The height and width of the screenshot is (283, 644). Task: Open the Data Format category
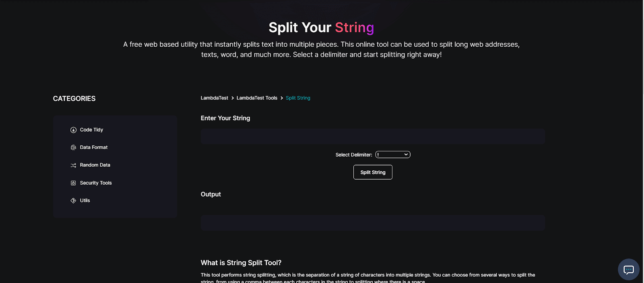click(x=94, y=147)
